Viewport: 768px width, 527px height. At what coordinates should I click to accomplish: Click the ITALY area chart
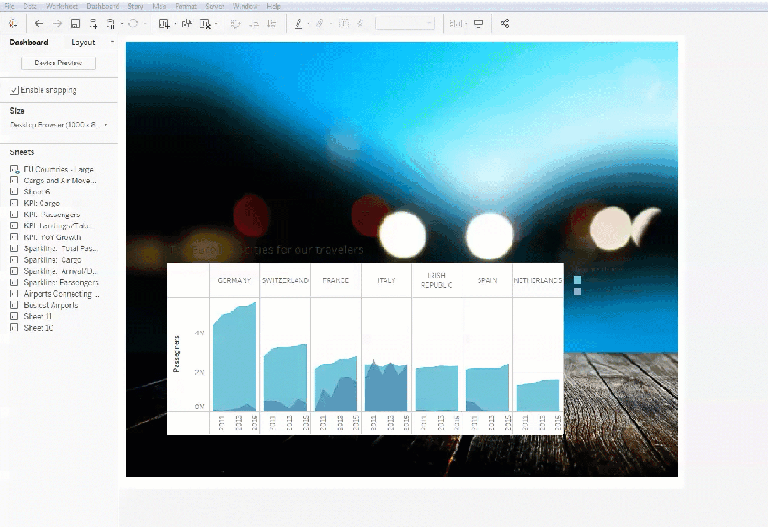pos(386,385)
